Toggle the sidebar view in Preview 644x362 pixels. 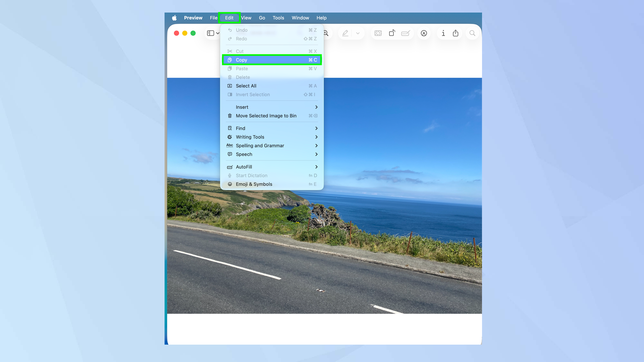point(211,33)
